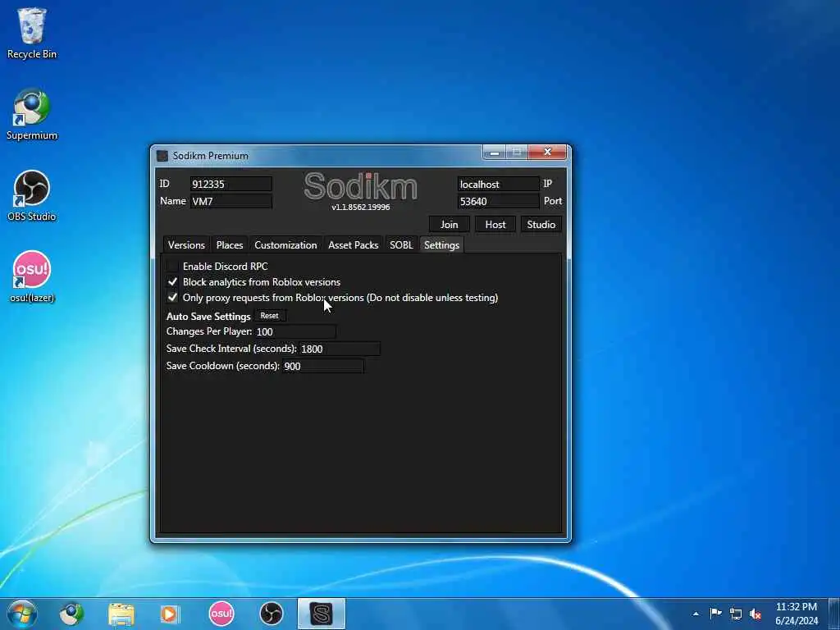Click the Auto Save Settings heading
This screenshot has height=630, width=840.
tap(208, 316)
